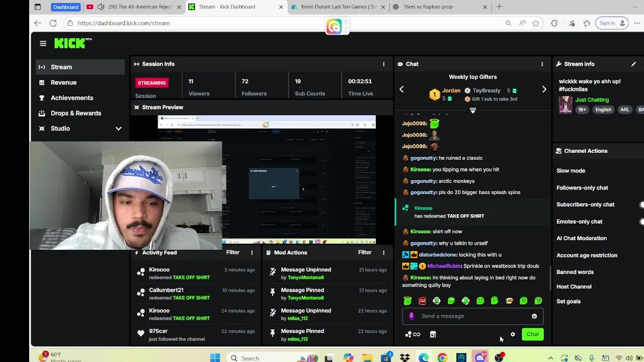The height and width of the screenshot is (362, 644).
Task: Show previous top gifter with left arrow
Action: [401, 89]
